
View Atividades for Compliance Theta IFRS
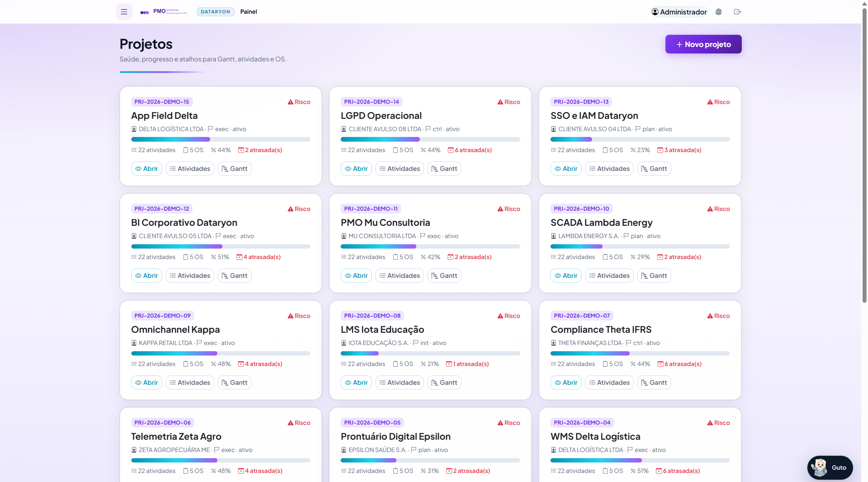pyautogui.click(x=609, y=383)
